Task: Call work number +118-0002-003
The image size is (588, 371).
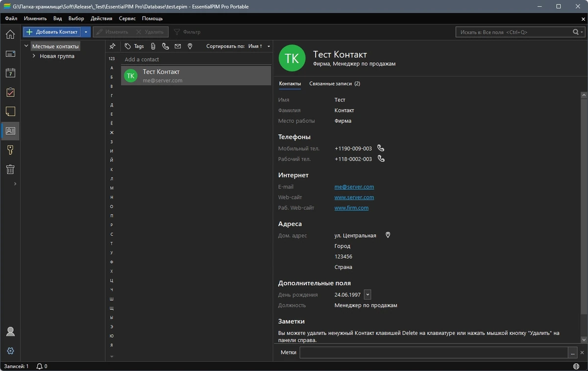Action: 381,159
